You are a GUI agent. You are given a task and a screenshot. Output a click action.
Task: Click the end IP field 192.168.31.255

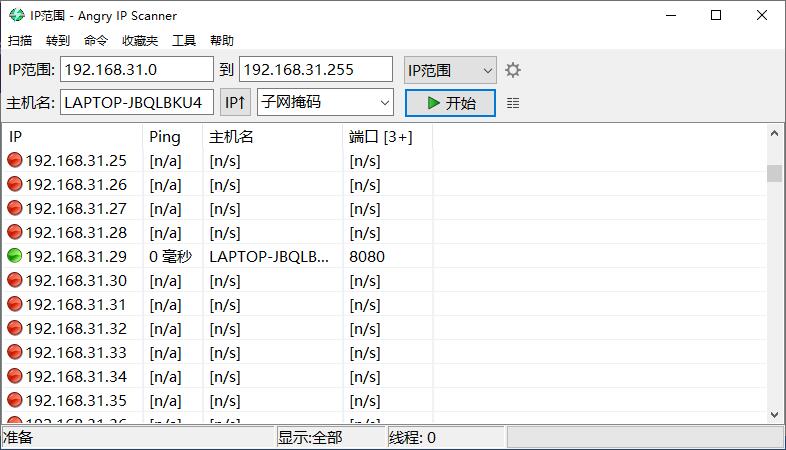pyautogui.click(x=316, y=69)
